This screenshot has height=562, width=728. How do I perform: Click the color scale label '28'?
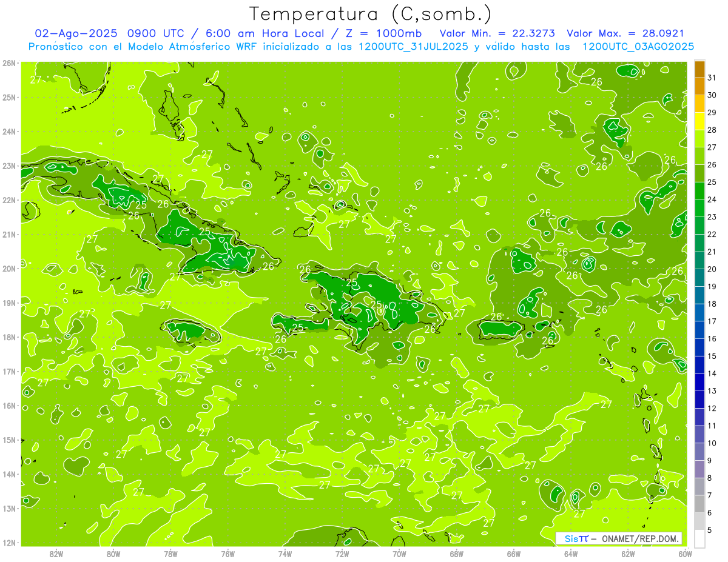click(712, 130)
